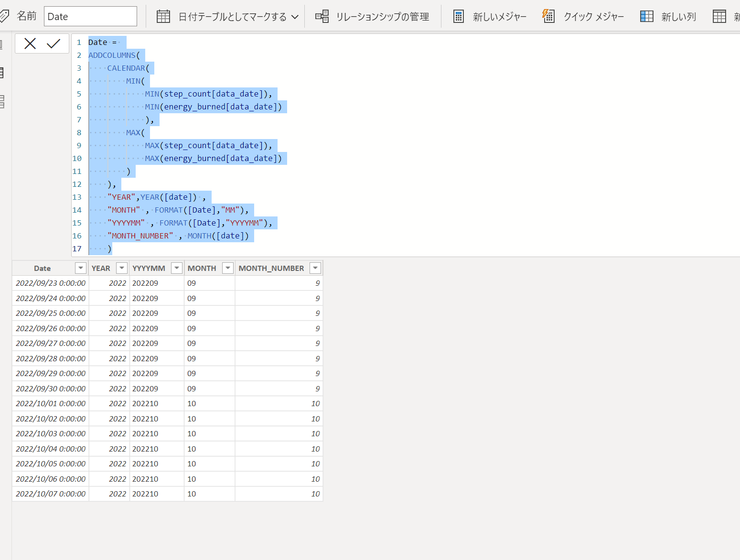Click line 5 MIN(step_count[data_date])
Screen dimensions: 740x560
click(208, 94)
